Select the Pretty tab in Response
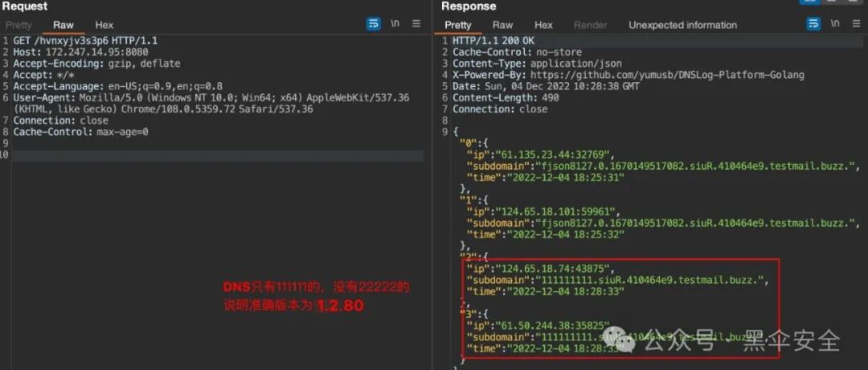Image resolution: width=868 pixels, height=370 pixels. pyautogui.click(x=458, y=25)
